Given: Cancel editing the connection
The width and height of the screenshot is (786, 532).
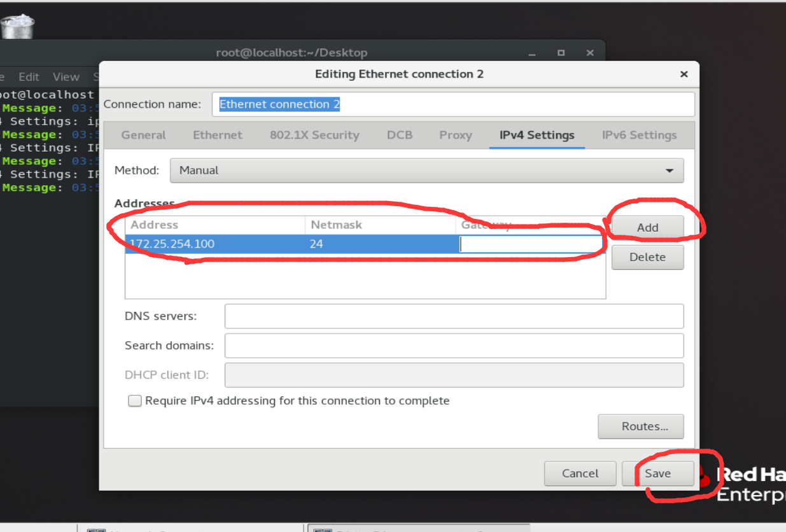Looking at the screenshot, I should coord(580,473).
